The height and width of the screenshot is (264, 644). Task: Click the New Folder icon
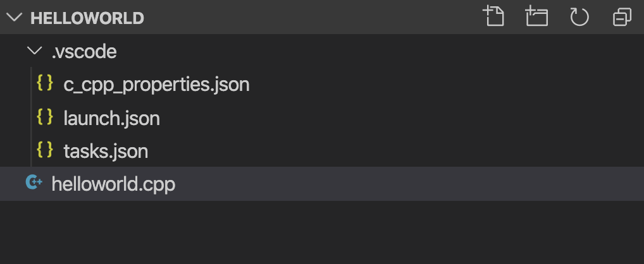[536, 16]
